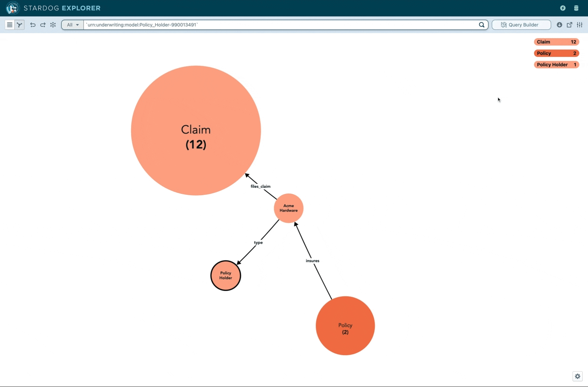Switch to list view
This screenshot has width=588, height=387.
click(x=10, y=25)
